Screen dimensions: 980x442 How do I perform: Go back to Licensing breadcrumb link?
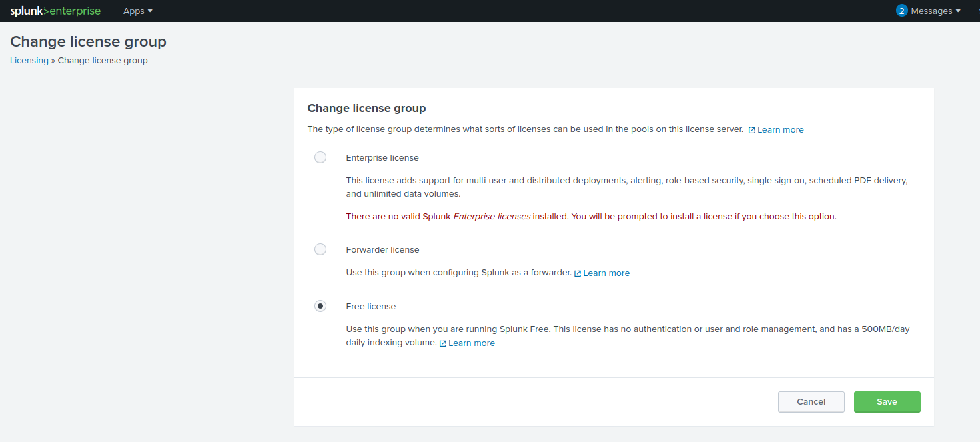(x=29, y=60)
